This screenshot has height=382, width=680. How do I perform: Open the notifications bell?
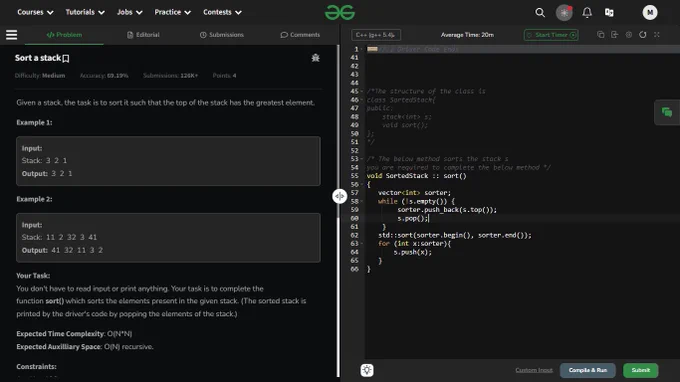587,13
